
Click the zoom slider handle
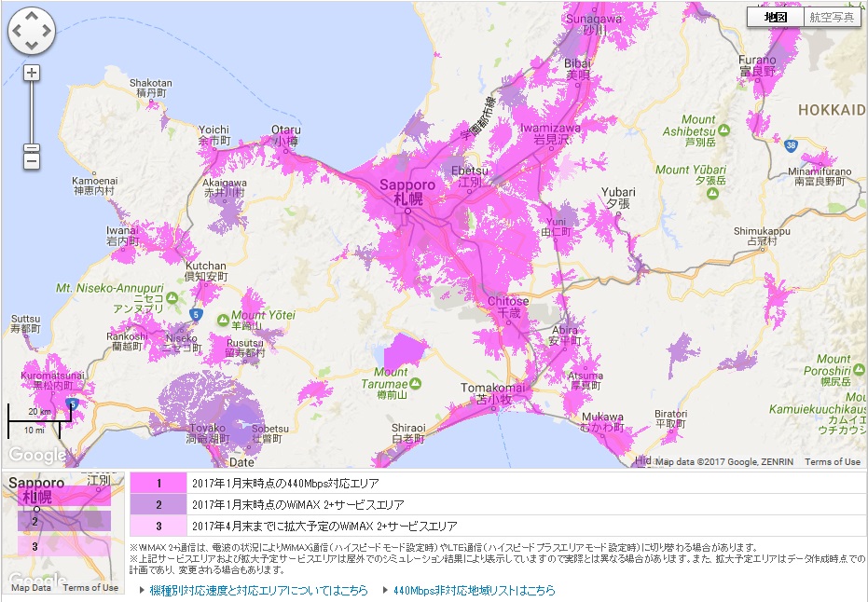coord(32,149)
